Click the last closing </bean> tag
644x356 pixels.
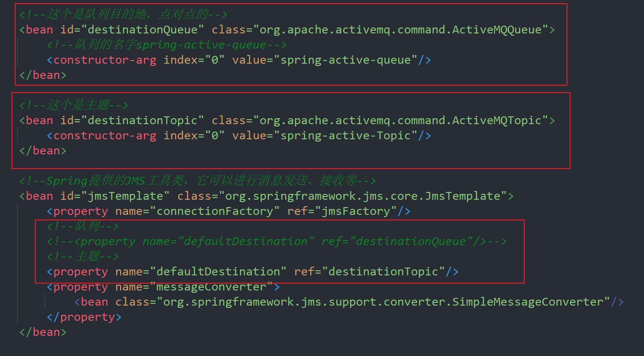click(43, 332)
